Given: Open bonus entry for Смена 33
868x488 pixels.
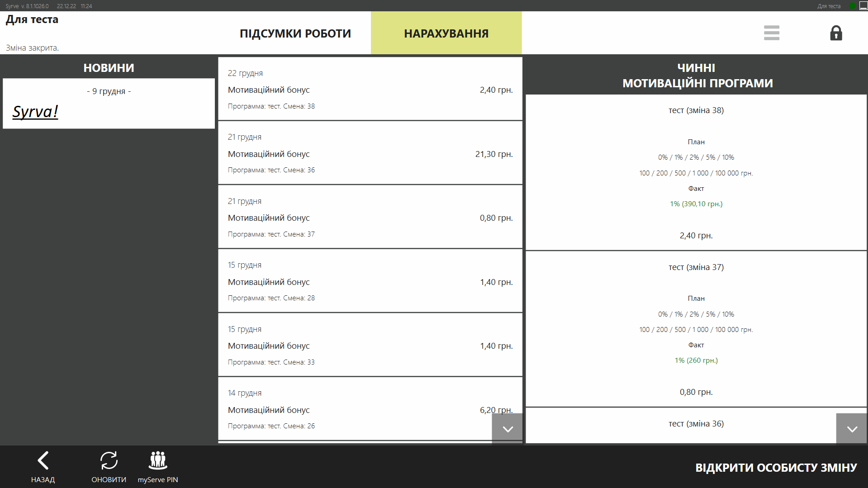Looking at the screenshot, I should [x=370, y=345].
